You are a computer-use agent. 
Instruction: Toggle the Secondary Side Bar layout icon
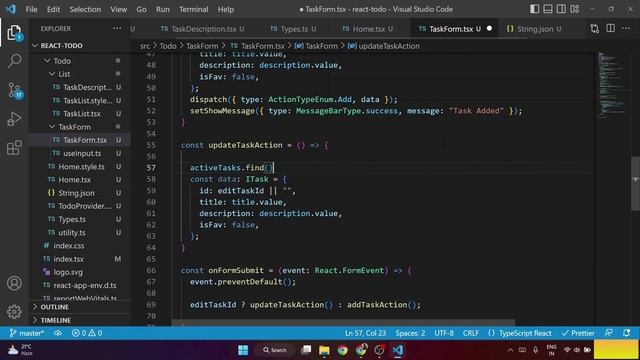[x=561, y=9]
